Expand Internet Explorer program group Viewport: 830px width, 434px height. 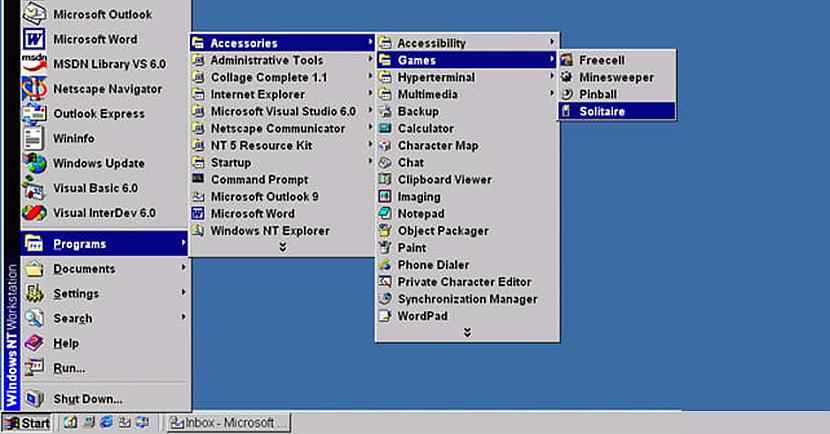(x=282, y=95)
